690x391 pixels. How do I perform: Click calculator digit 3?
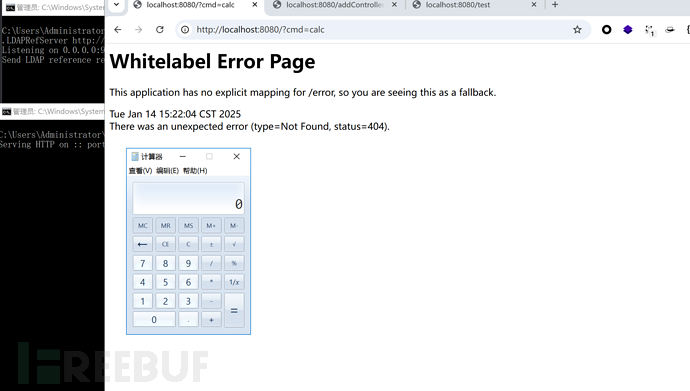click(188, 301)
